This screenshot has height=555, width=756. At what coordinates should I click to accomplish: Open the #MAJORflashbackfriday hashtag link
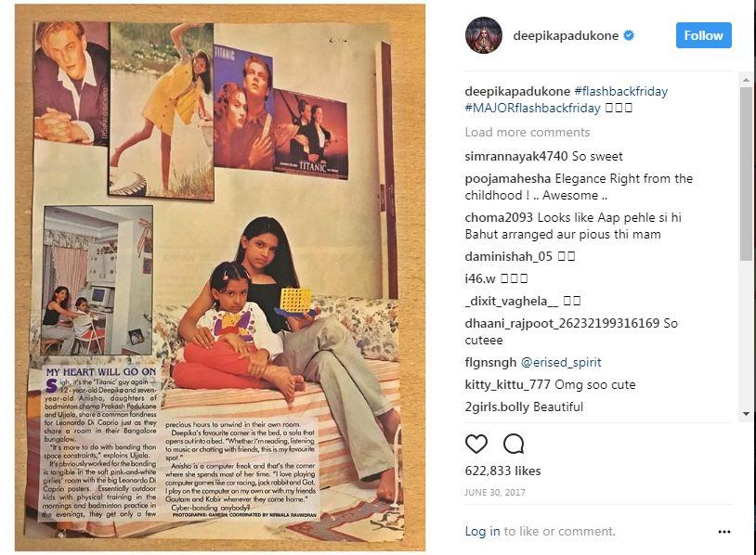532,108
